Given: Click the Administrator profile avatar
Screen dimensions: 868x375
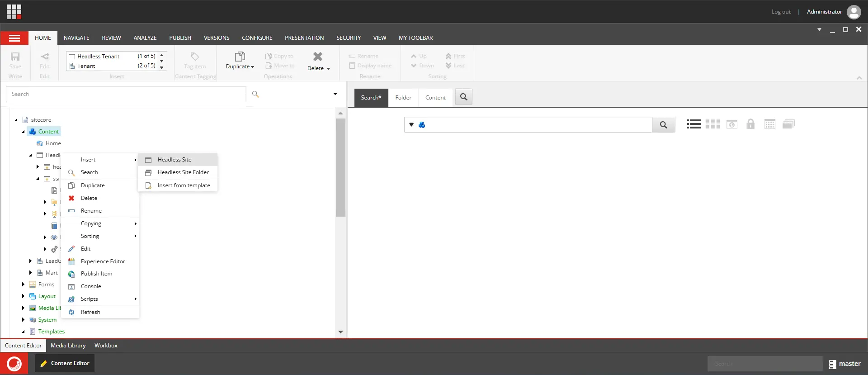Looking at the screenshot, I should (x=854, y=12).
